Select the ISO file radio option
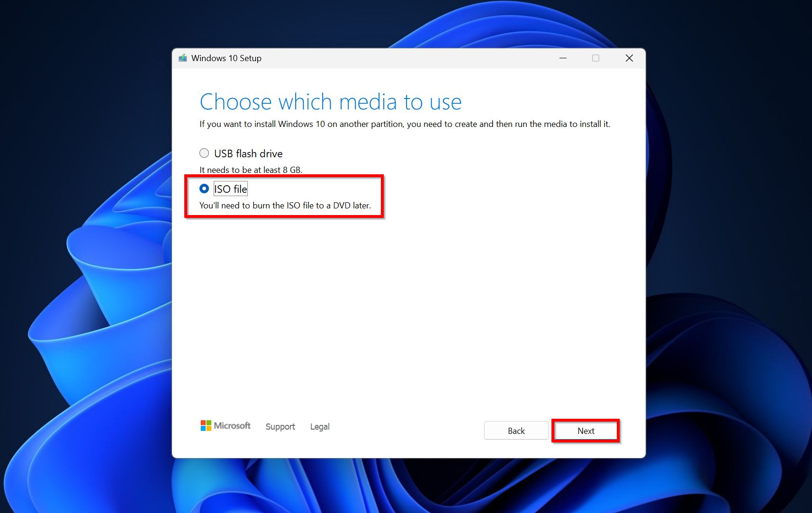 (x=204, y=189)
